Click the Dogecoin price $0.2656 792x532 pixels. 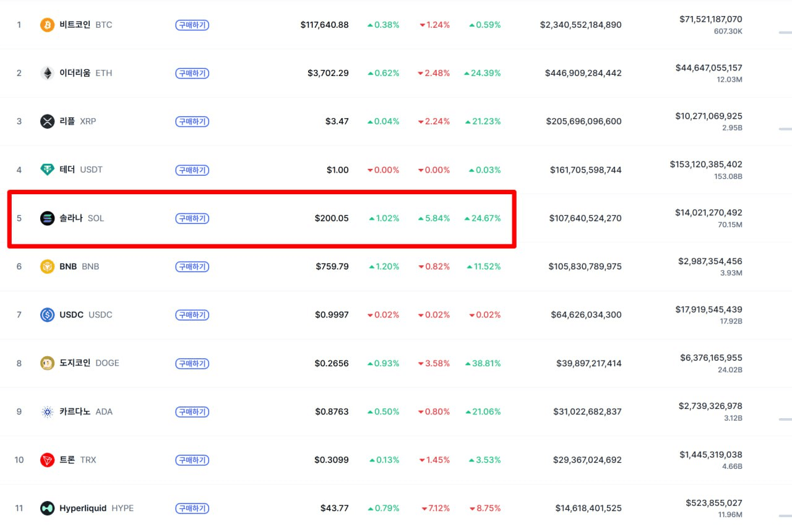332,363
